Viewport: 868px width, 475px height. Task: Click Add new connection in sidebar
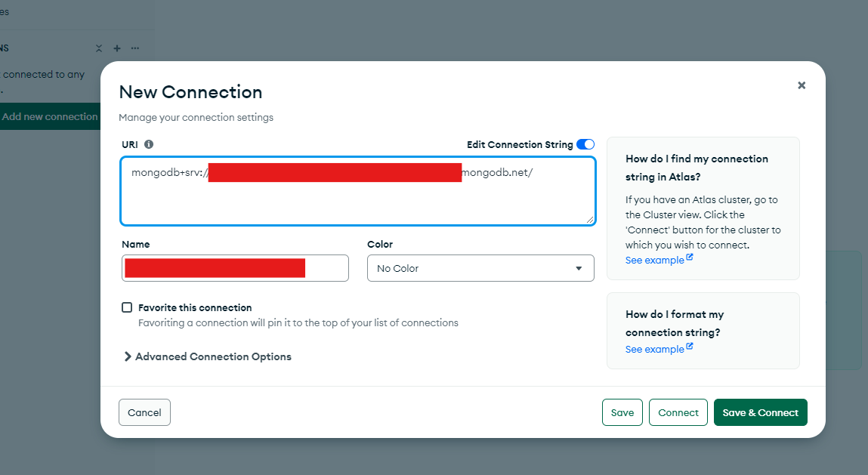point(50,116)
